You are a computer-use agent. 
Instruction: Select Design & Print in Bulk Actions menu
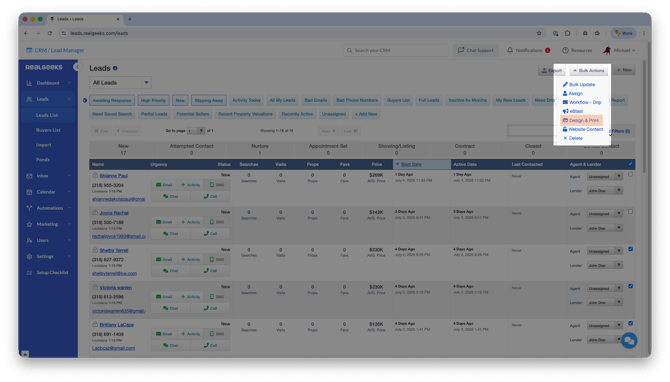click(x=581, y=120)
